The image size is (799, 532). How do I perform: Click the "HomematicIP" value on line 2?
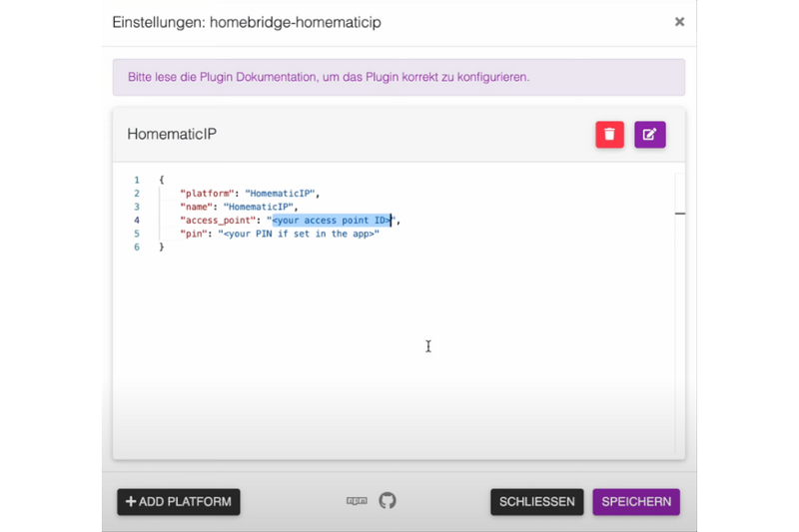click(x=280, y=194)
